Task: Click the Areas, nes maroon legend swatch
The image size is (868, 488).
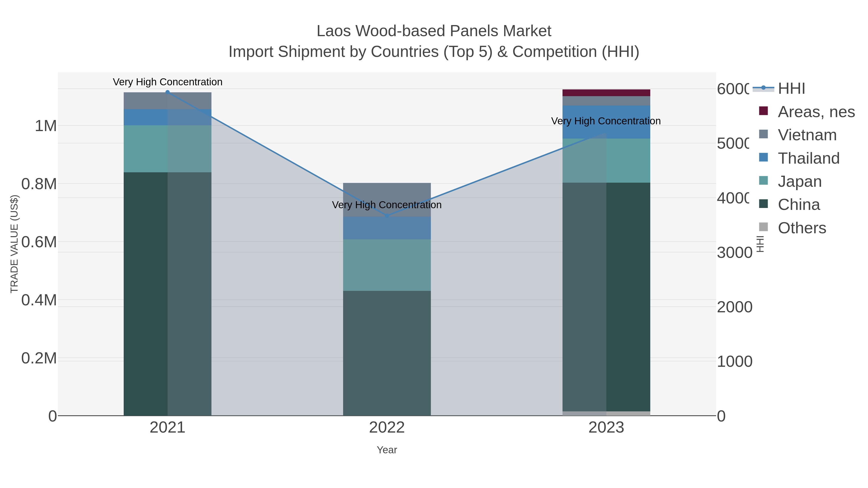Action: [763, 111]
